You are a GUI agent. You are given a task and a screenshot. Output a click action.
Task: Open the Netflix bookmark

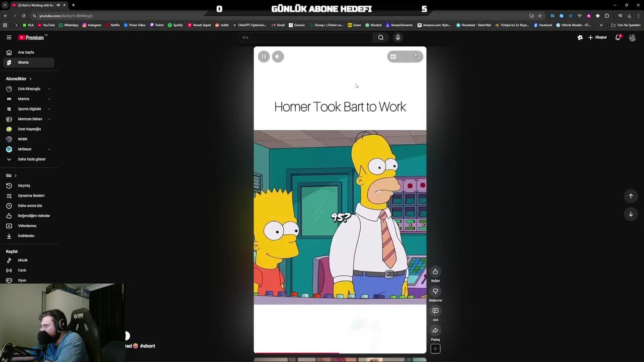coord(113,25)
